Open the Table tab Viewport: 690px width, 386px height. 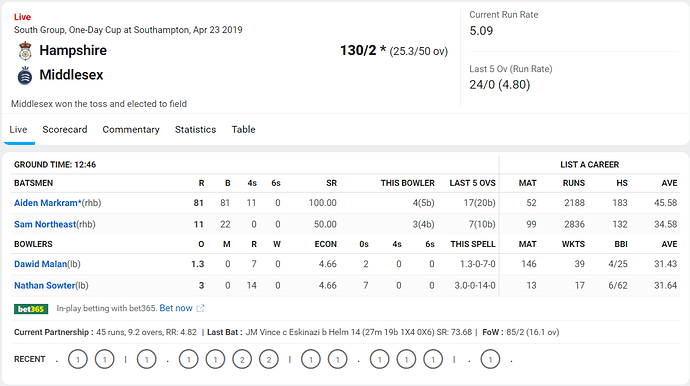point(243,129)
